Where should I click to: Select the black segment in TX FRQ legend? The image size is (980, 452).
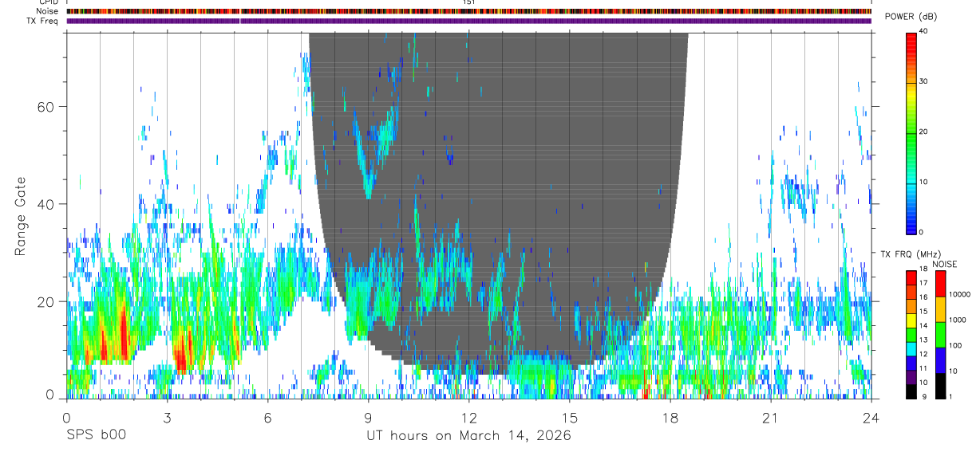click(911, 391)
